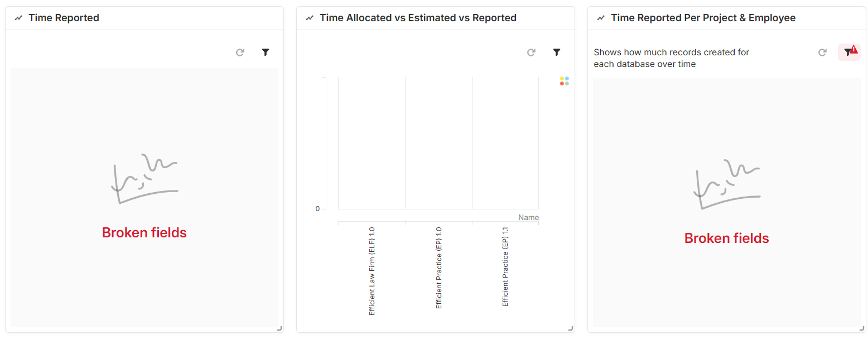
Task: Refresh the Time Reported widget
Action: pyautogui.click(x=240, y=52)
